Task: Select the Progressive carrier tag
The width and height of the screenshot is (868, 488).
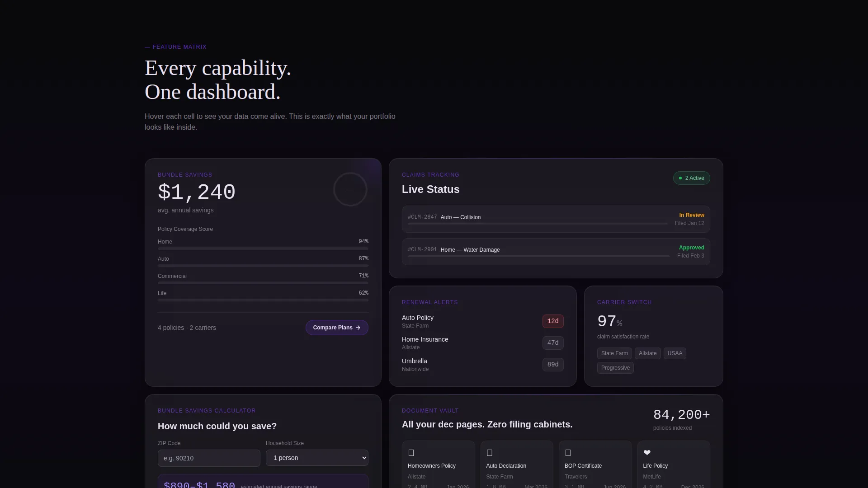Action: [x=615, y=368]
